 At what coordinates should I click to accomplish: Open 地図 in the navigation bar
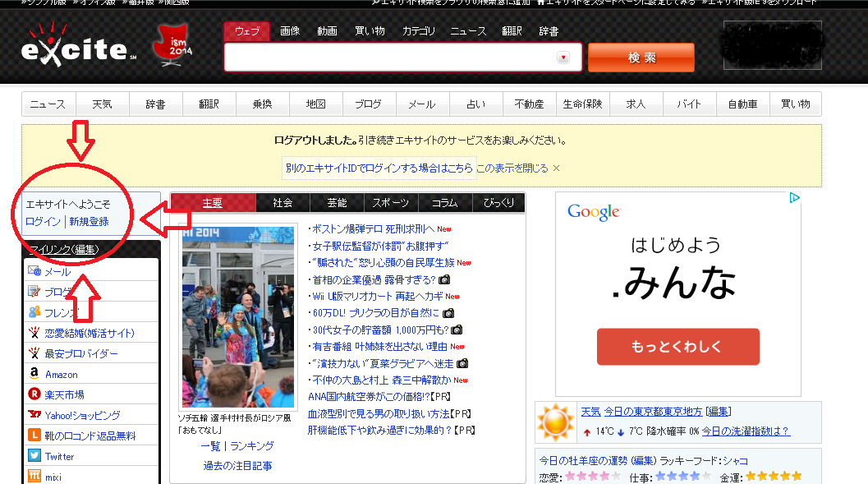(x=316, y=104)
